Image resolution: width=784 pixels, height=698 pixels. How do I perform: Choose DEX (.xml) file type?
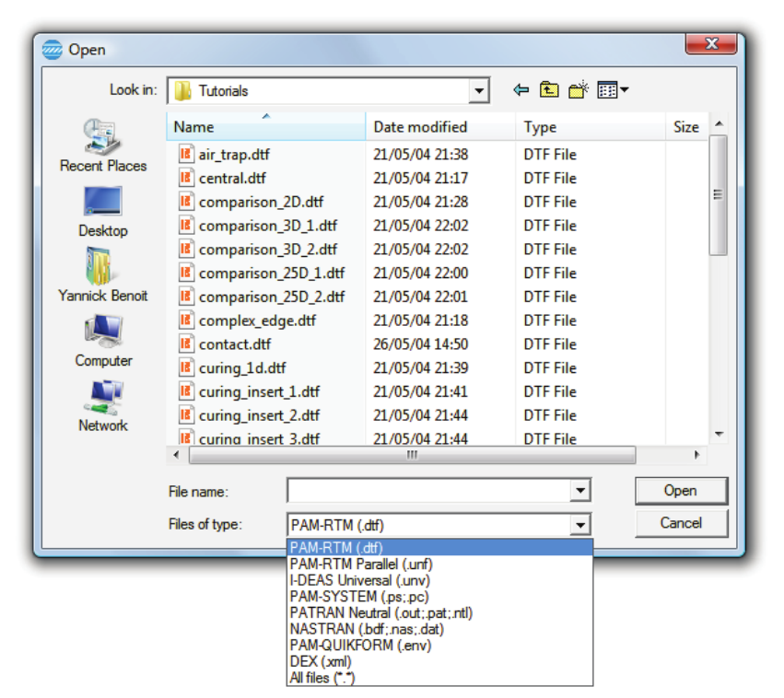[440, 661]
